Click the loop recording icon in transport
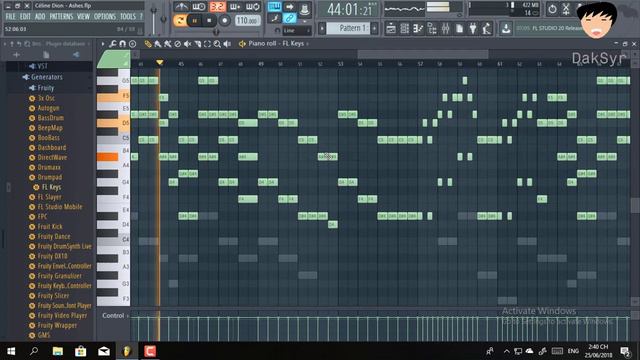Screen dimensions: 640x360 253,7
